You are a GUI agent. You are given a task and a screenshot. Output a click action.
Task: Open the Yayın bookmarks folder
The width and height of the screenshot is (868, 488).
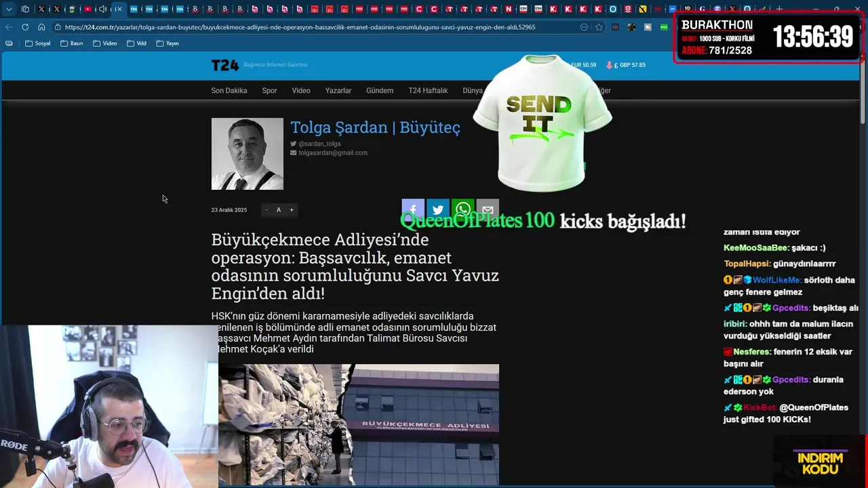pos(167,43)
